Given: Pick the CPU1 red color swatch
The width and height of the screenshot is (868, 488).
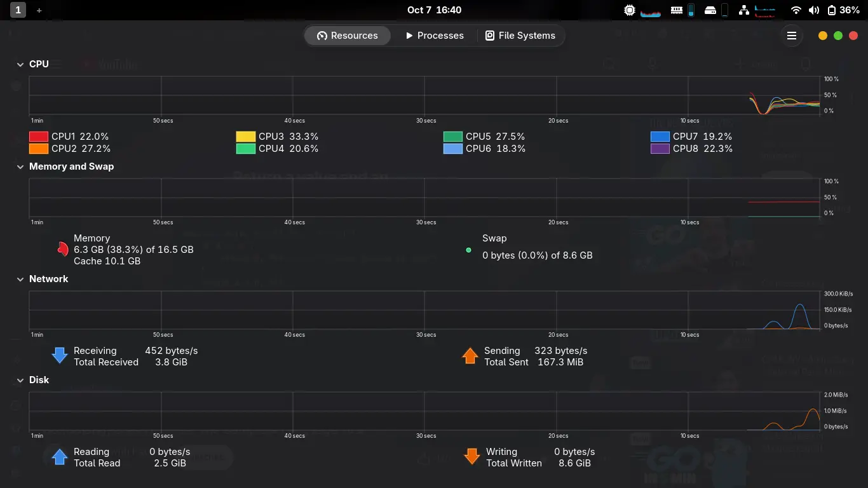Looking at the screenshot, I should click(x=39, y=137).
